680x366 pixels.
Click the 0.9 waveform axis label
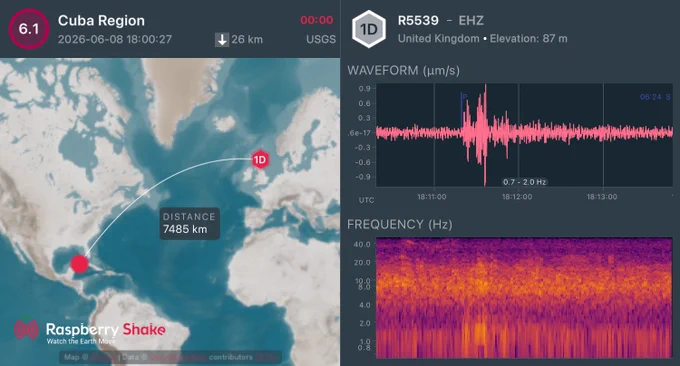pyautogui.click(x=365, y=89)
